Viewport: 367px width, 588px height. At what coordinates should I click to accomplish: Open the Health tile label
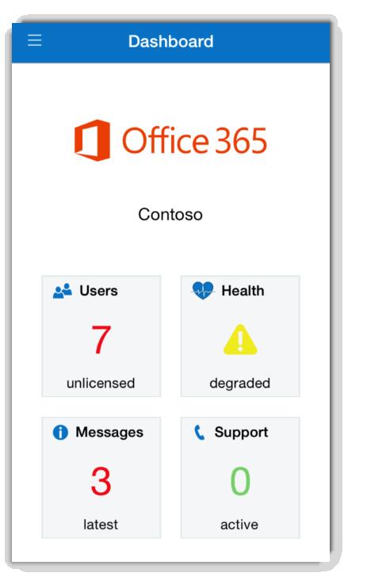[243, 291]
